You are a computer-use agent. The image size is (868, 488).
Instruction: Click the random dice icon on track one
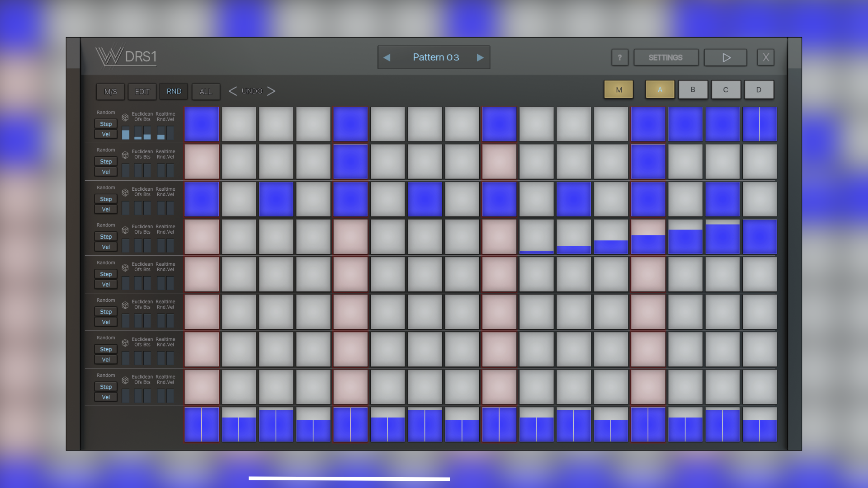click(x=125, y=117)
